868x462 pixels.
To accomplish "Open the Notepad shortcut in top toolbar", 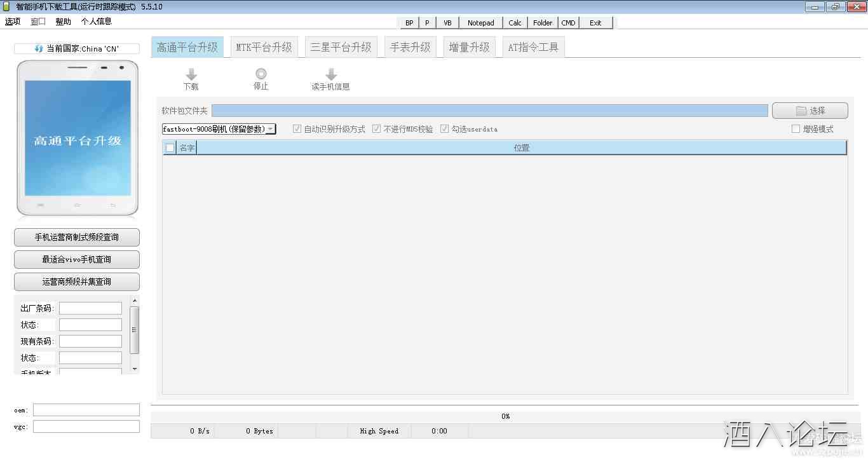I will pos(480,23).
